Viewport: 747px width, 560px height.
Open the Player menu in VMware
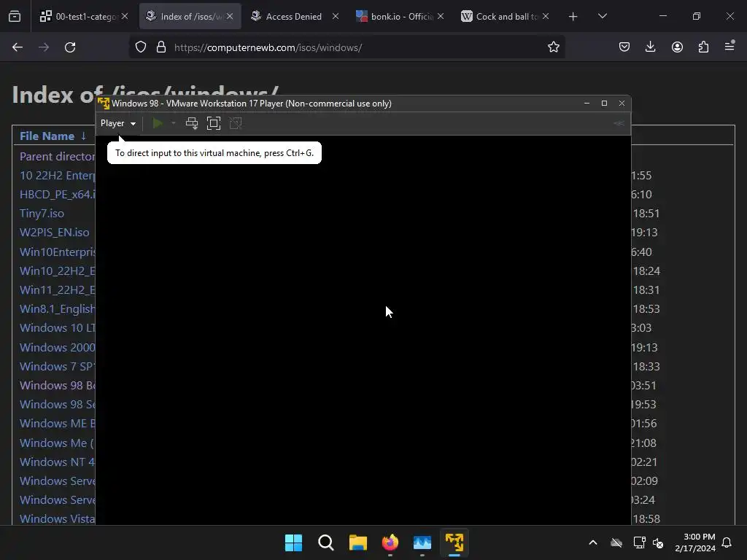[117, 123]
